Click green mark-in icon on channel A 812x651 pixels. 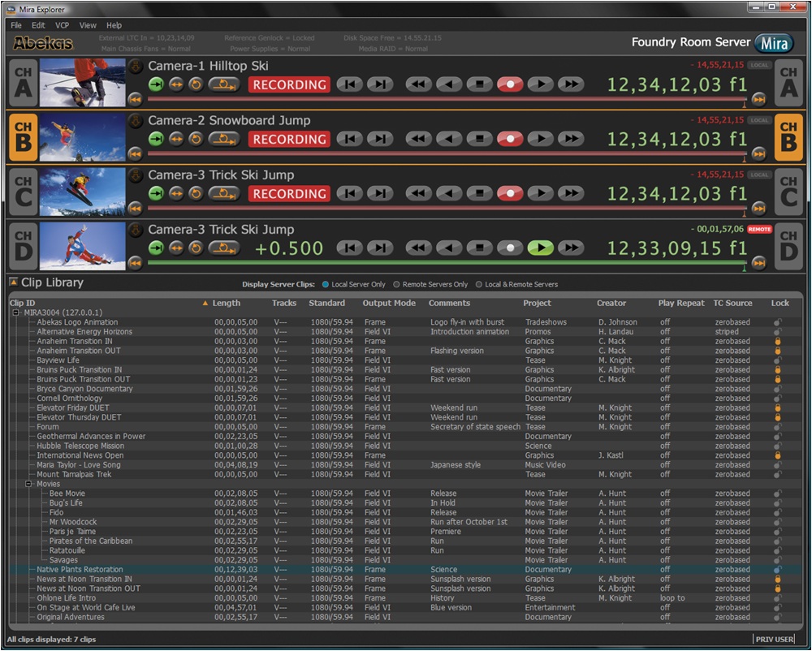[x=156, y=84]
